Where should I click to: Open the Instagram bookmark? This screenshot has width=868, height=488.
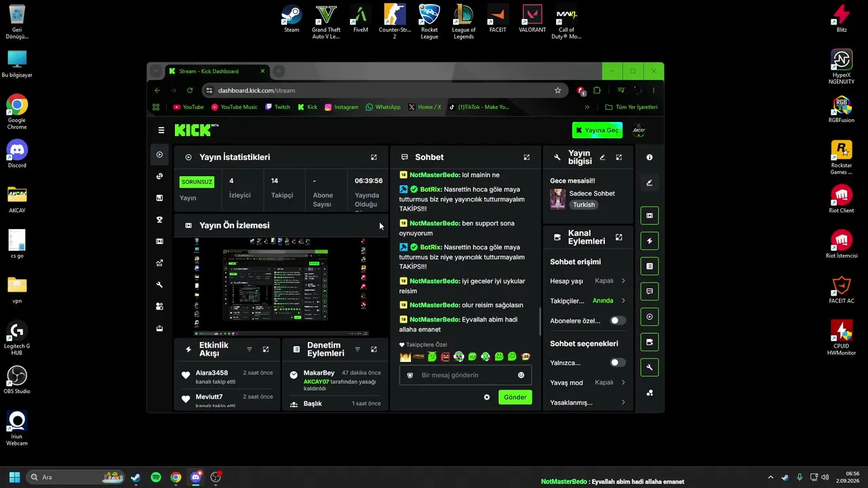coord(341,107)
